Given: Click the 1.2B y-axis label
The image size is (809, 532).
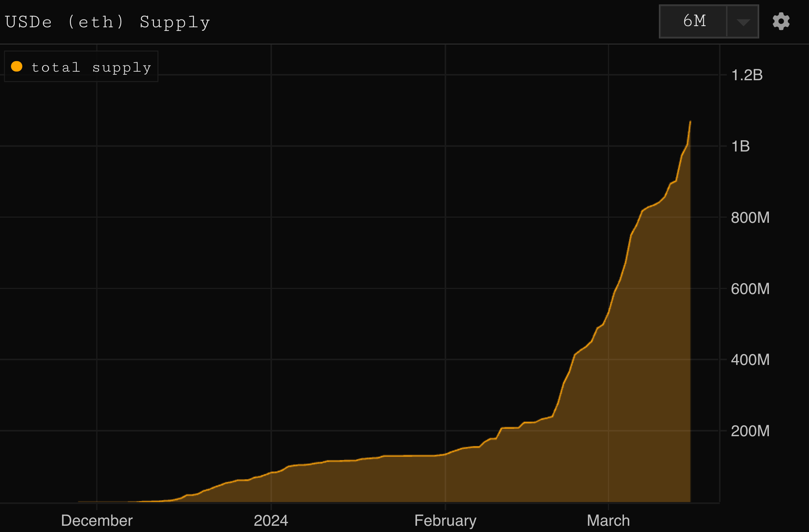Looking at the screenshot, I should click(747, 75).
